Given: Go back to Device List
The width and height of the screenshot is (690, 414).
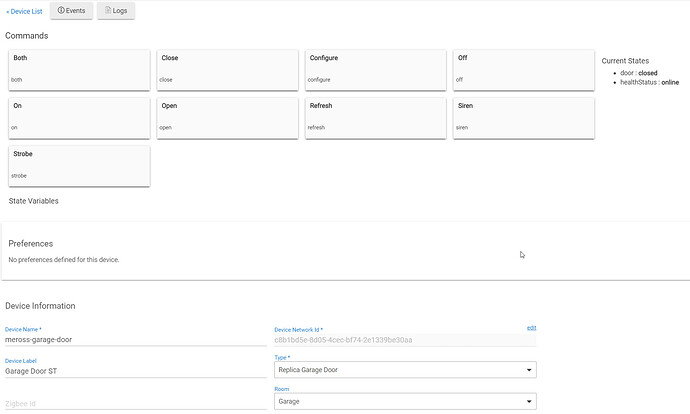Looking at the screenshot, I should pos(24,11).
